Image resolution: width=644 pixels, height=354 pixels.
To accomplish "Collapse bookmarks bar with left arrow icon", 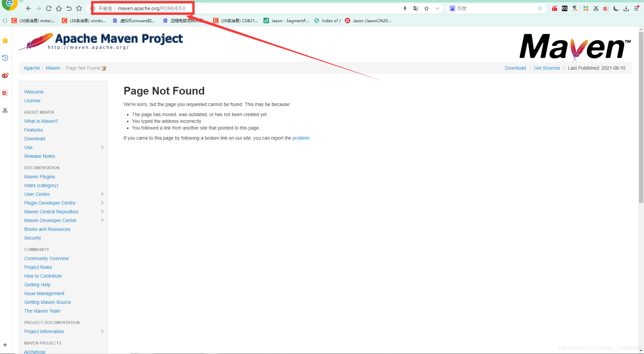I will pos(4,21).
